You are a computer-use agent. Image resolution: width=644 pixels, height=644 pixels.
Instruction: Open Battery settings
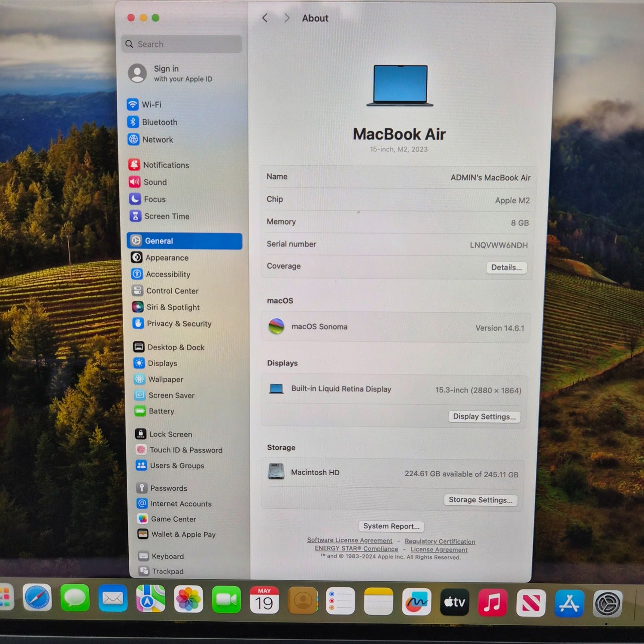155,411
